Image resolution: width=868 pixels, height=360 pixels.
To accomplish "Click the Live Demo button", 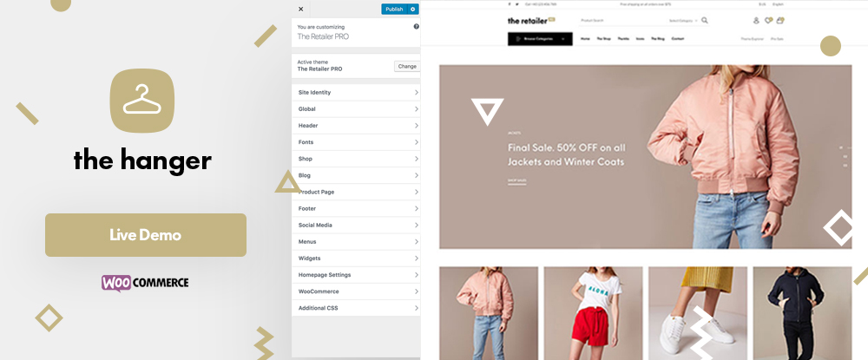I will pos(146,235).
